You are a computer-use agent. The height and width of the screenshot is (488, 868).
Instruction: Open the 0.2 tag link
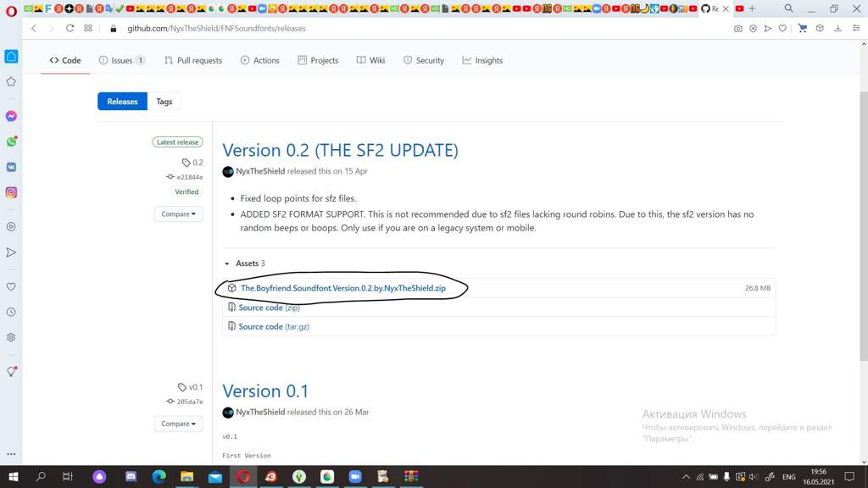192,162
